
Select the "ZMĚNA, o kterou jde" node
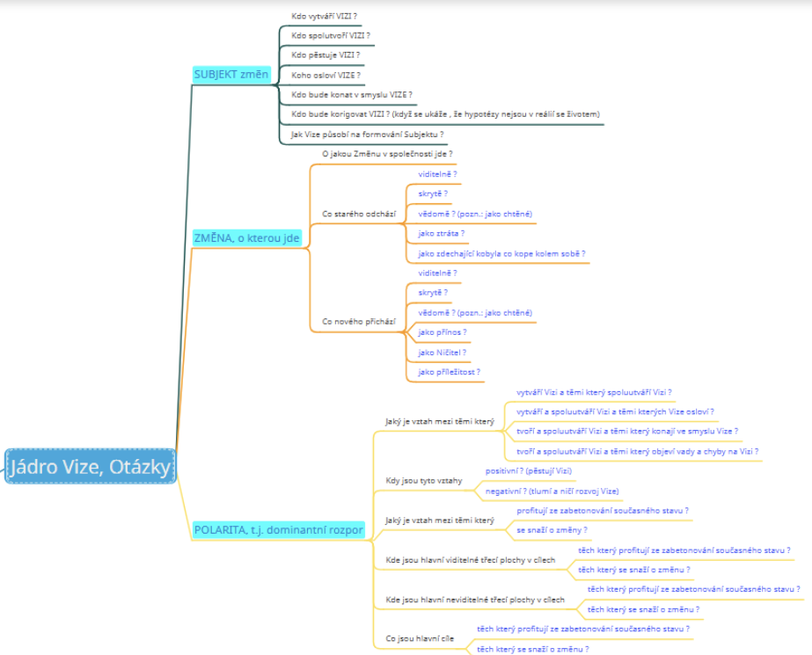point(246,237)
